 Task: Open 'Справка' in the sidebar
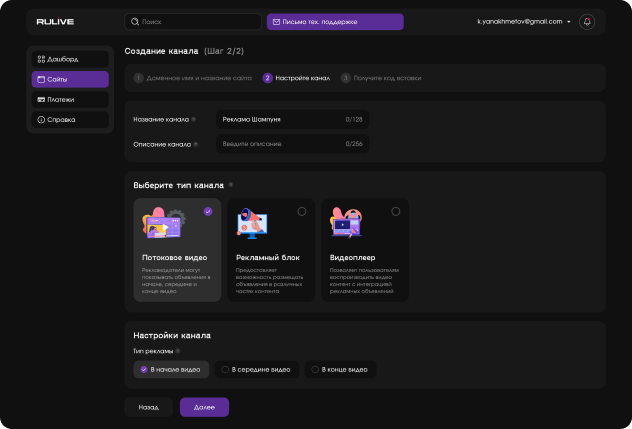point(69,119)
